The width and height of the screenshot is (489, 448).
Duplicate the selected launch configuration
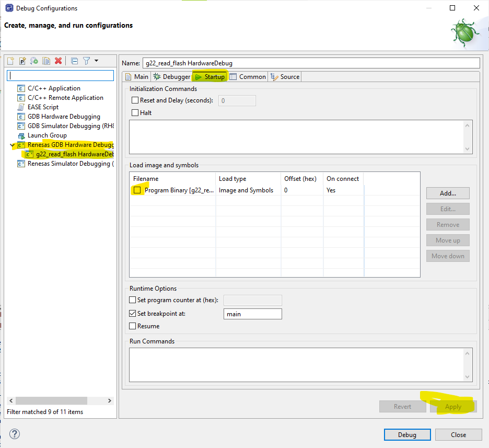pos(46,61)
